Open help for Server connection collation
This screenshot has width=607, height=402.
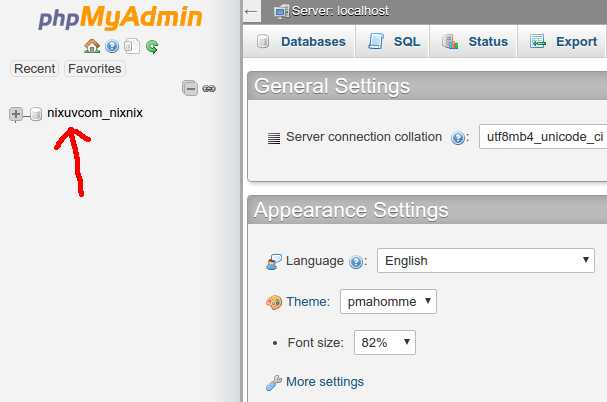click(x=458, y=138)
